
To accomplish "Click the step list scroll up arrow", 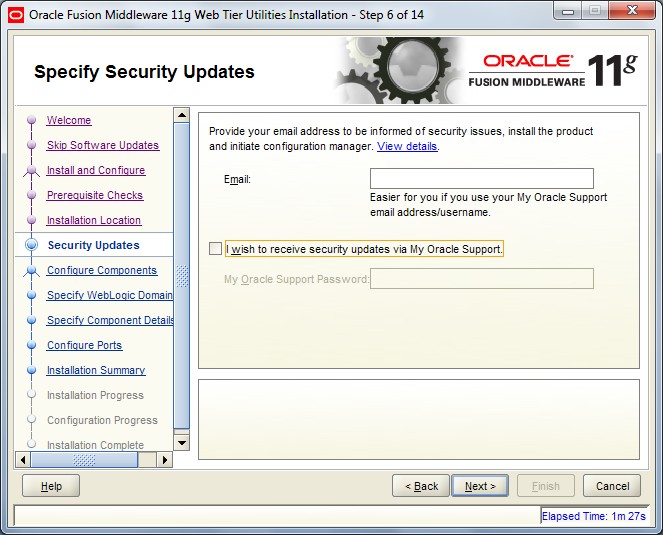I will point(182,115).
